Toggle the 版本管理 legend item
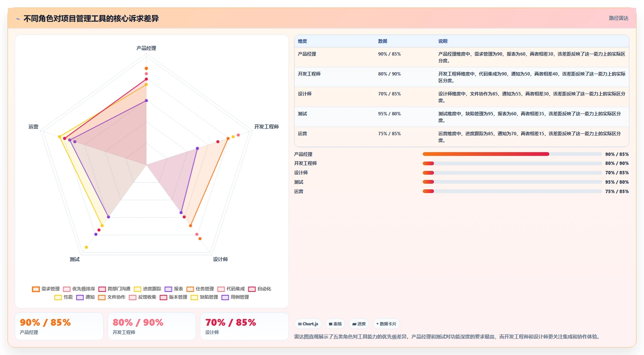 coord(173,297)
